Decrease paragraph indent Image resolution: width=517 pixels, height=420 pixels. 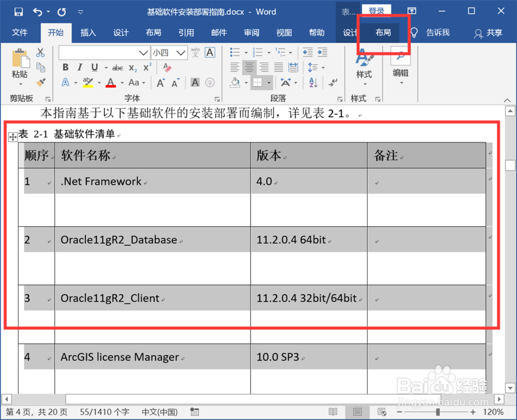308,52
